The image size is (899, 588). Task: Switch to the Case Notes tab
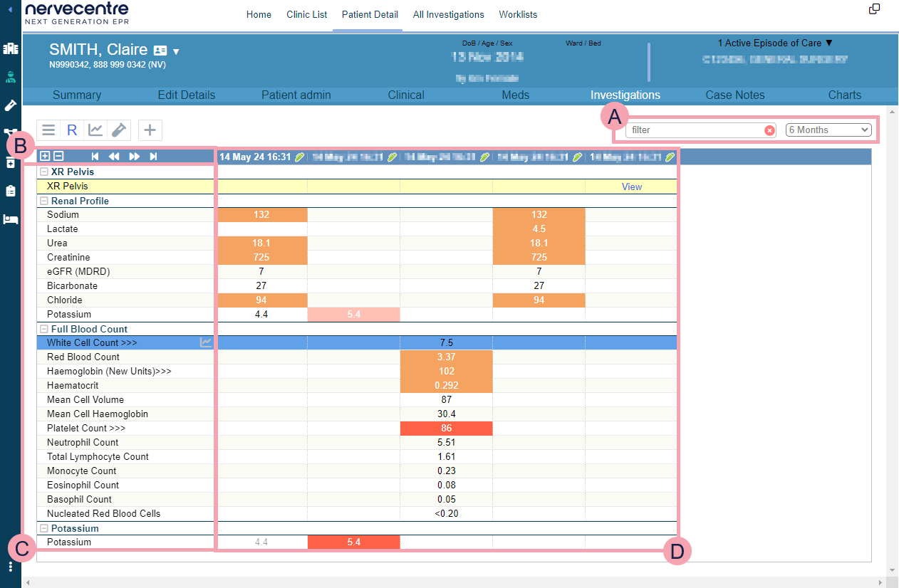pyautogui.click(x=734, y=95)
